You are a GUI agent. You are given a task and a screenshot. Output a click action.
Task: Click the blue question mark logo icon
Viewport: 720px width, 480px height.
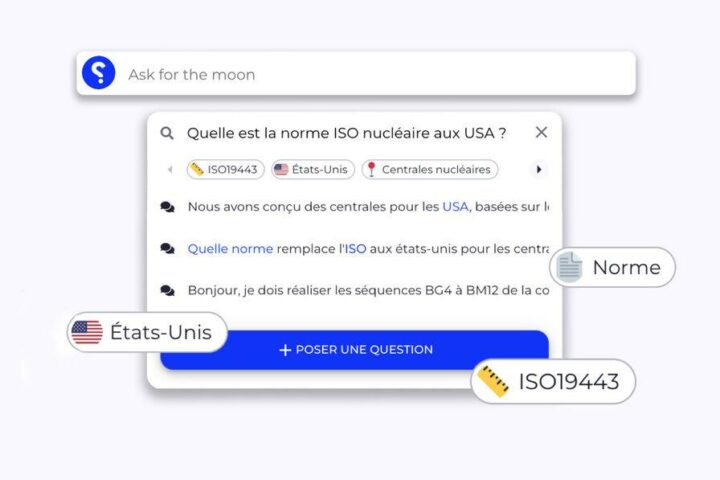tap(98, 73)
